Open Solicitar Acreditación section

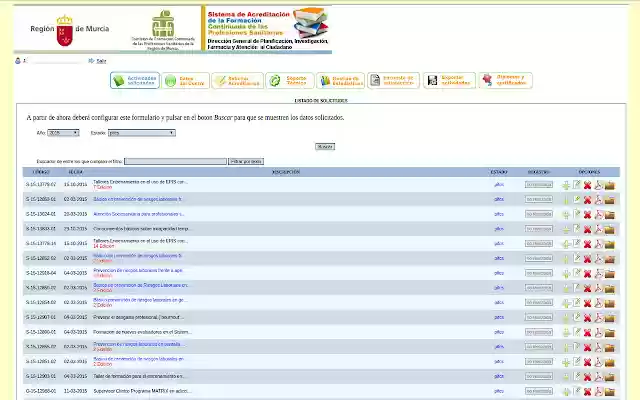pos(238,80)
